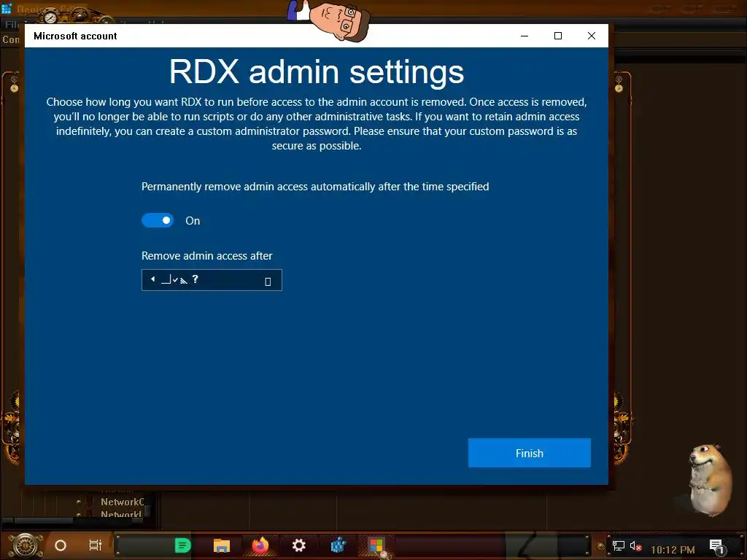Open the network icon in the system tray
The image size is (747, 560).
(x=619, y=545)
